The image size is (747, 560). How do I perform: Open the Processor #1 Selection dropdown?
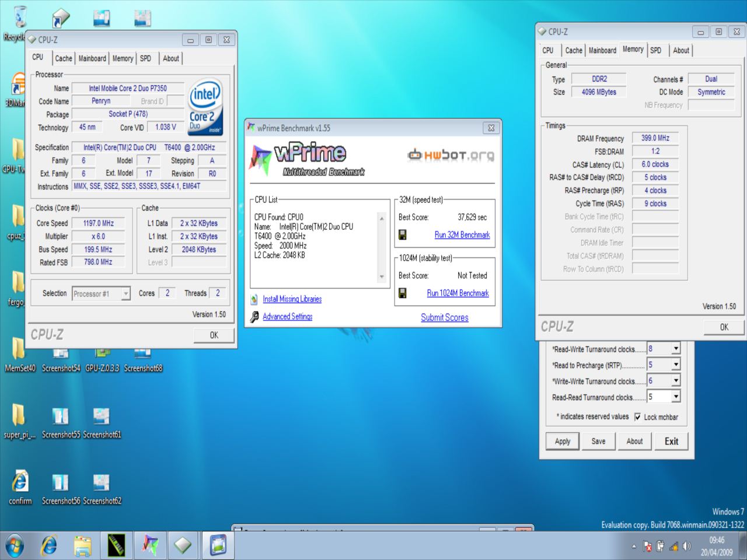coord(125,293)
